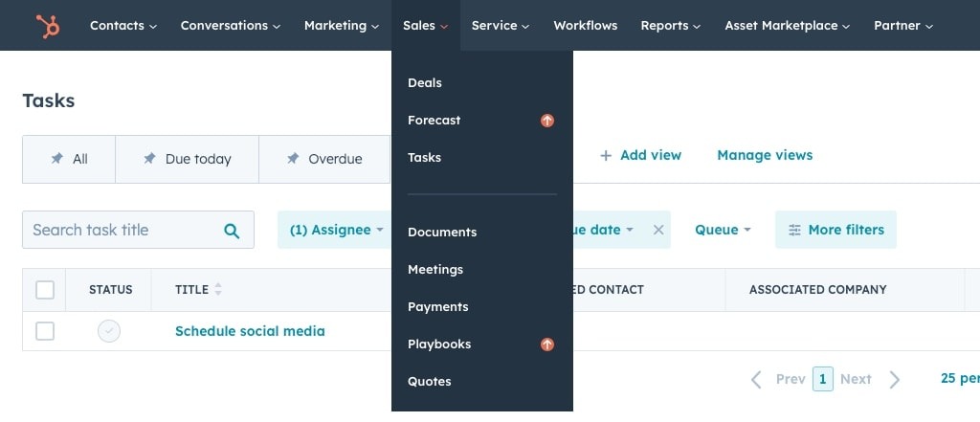Switch to the Overdue tab
980x422 pixels.
(324, 160)
